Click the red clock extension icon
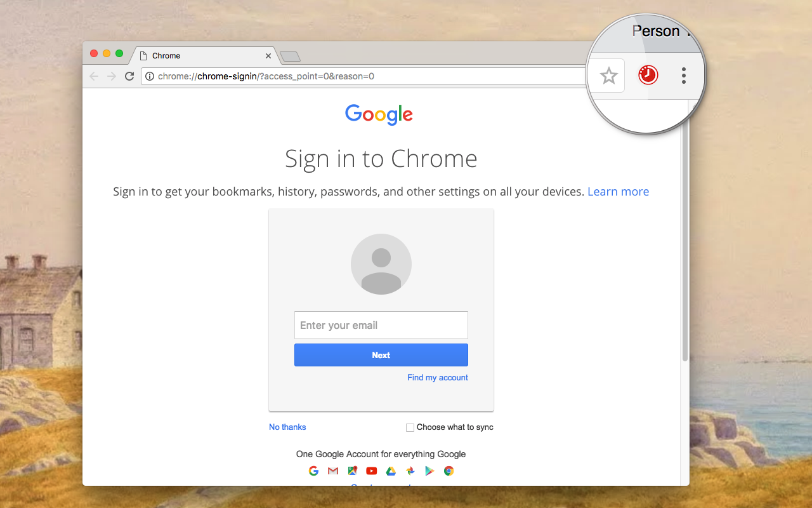 coord(648,76)
